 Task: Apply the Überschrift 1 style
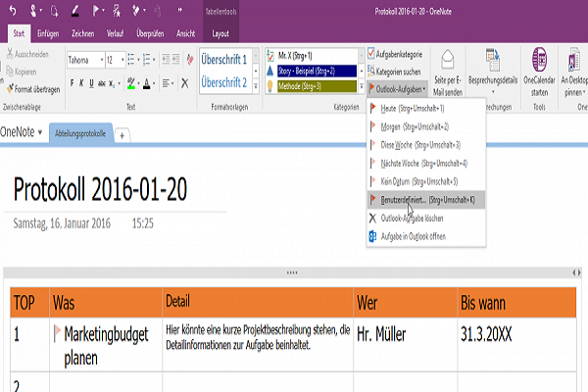[224, 59]
